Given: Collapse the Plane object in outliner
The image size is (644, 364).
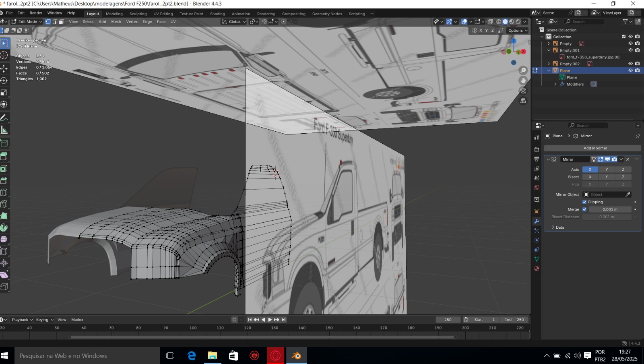Looking at the screenshot, I should point(549,70).
